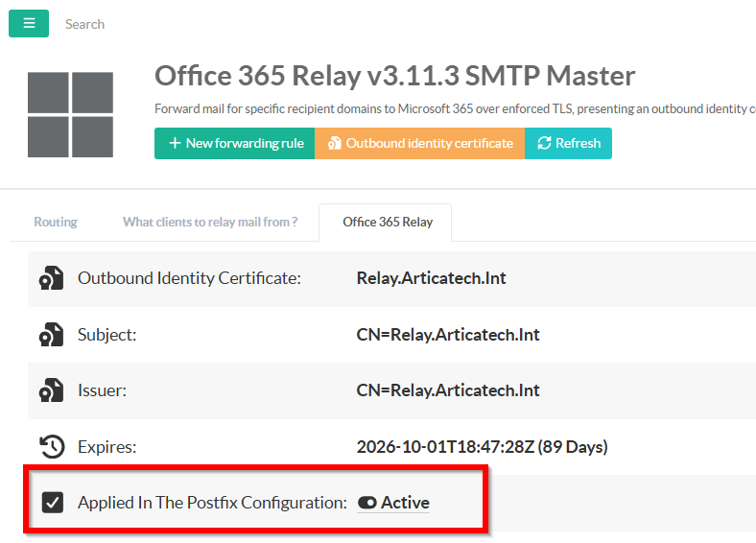
Task: Click the Applied In The Postfix Configuration: label
Action: (x=212, y=503)
